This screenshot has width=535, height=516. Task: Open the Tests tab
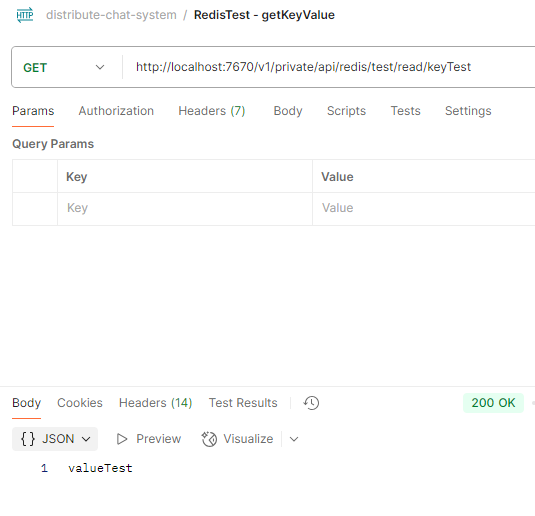point(405,111)
